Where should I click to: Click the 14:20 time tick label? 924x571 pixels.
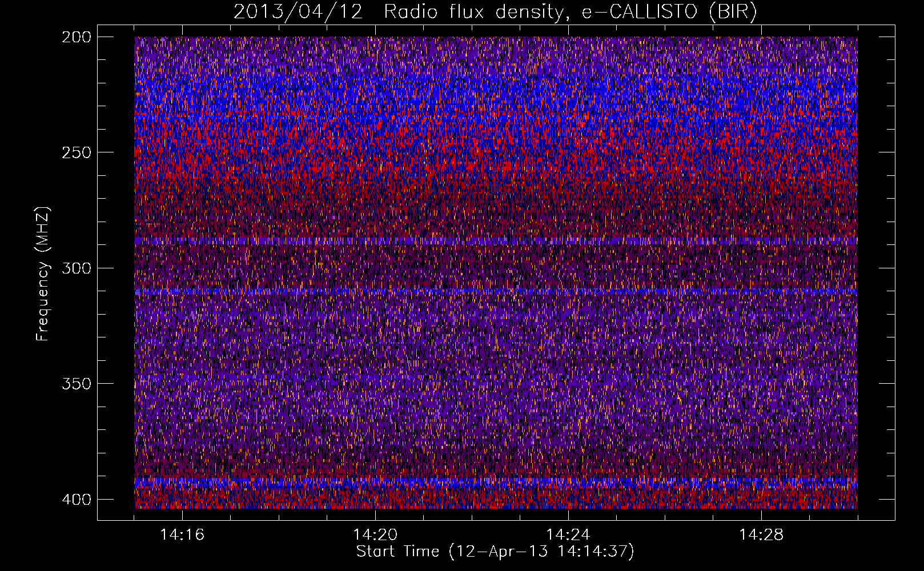[x=375, y=535]
